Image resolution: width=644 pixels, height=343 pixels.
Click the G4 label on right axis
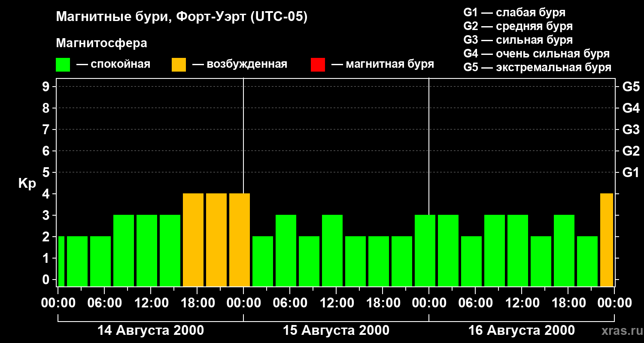(631, 108)
